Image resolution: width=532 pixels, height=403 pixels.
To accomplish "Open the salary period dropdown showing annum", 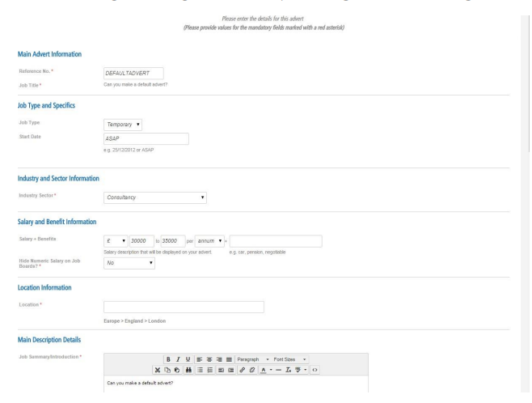I will [209, 241].
